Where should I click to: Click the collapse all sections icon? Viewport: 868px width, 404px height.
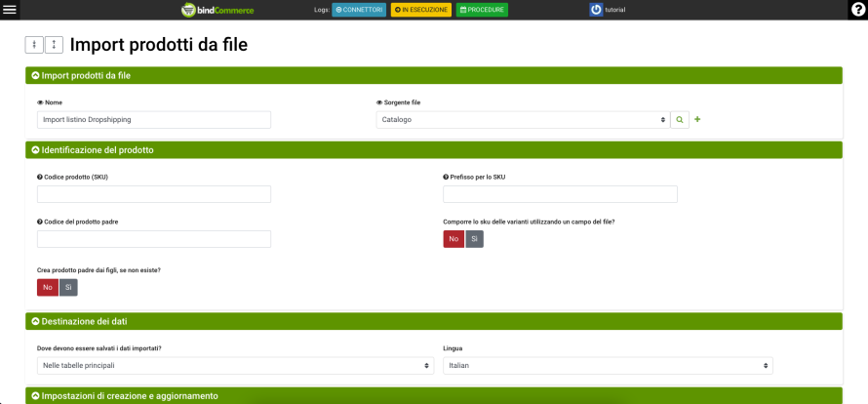(34, 45)
